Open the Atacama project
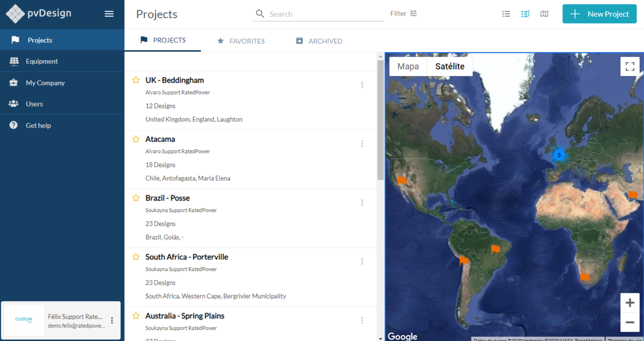 coord(160,139)
